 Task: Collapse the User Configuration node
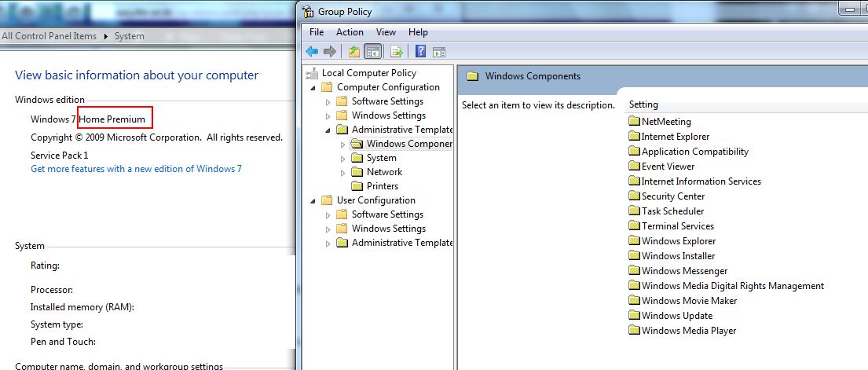click(313, 201)
